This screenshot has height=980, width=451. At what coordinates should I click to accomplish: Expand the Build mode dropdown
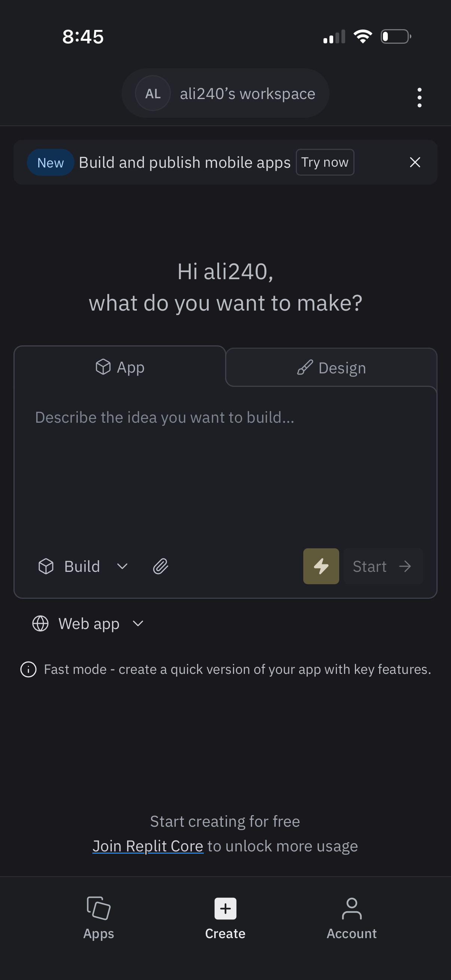point(122,567)
